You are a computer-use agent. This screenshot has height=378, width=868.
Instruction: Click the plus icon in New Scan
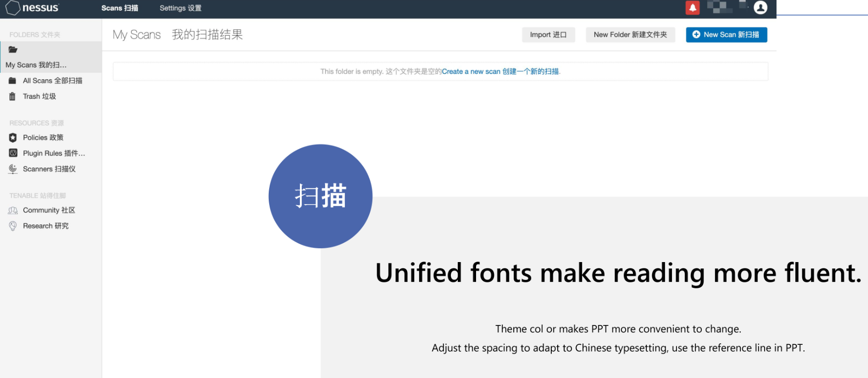pos(696,35)
